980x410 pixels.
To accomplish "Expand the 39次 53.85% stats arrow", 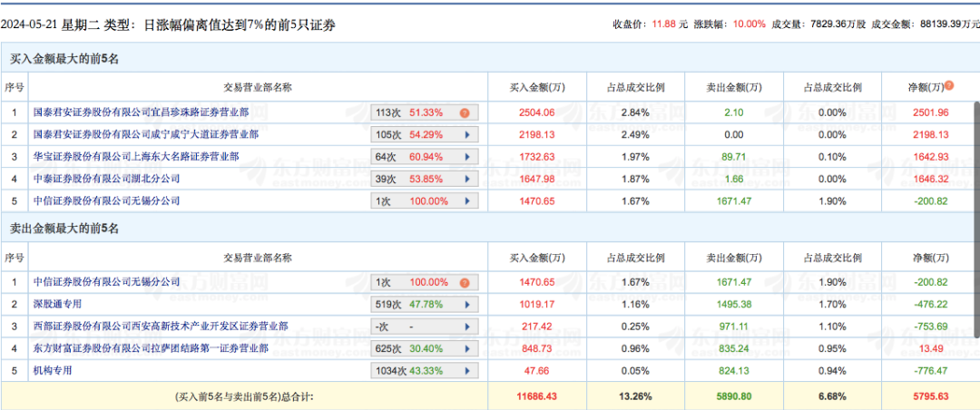I will [x=466, y=179].
